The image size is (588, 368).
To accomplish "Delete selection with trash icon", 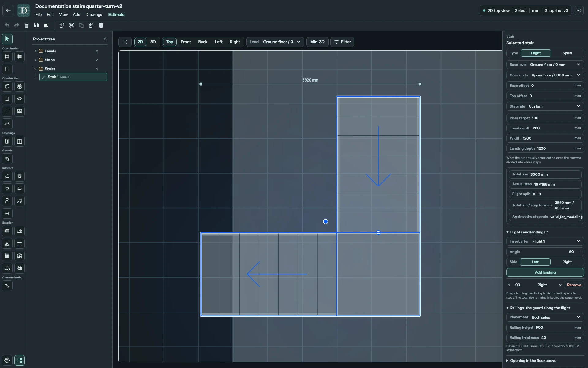I will 101,25.
